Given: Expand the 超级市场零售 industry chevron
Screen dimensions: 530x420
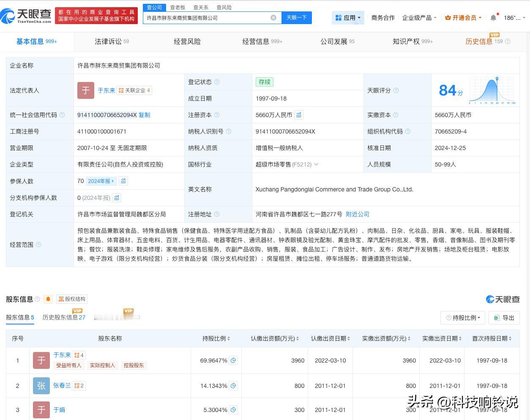Looking at the screenshot, I should (316, 164).
